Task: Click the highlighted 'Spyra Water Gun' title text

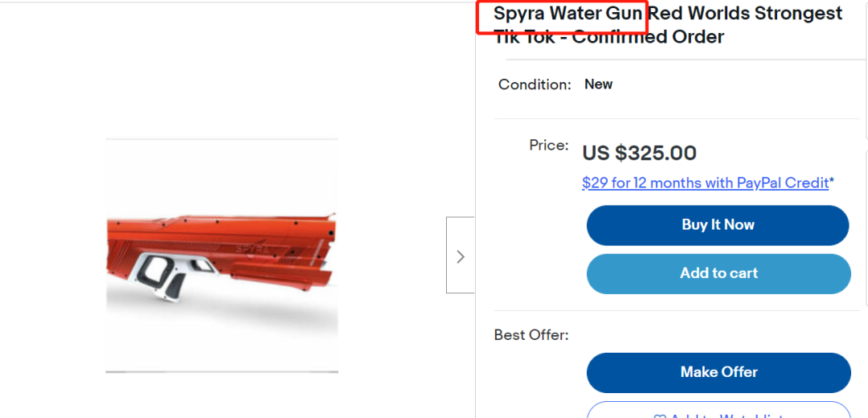Action: coord(567,14)
